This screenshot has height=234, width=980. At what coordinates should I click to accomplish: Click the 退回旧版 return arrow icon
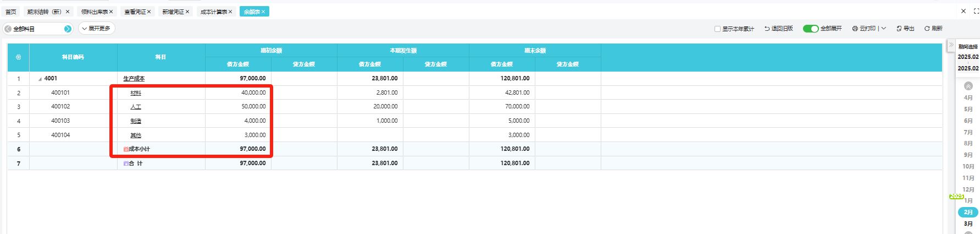(767, 29)
